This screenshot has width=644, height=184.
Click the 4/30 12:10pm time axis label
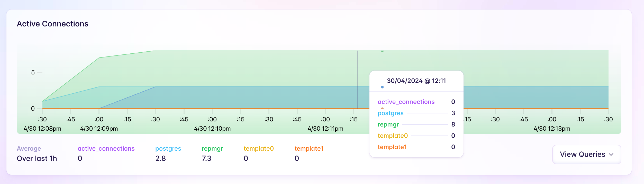point(212,129)
